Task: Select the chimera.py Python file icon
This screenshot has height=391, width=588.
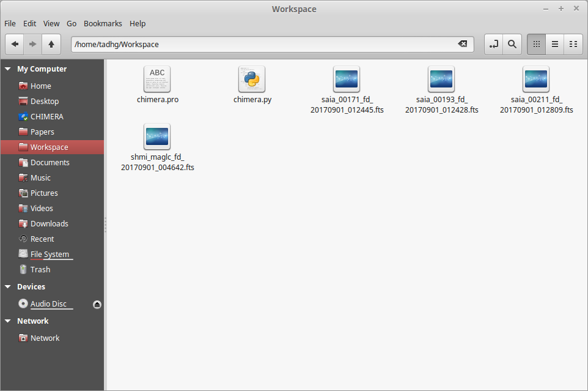Action: pyautogui.click(x=252, y=79)
